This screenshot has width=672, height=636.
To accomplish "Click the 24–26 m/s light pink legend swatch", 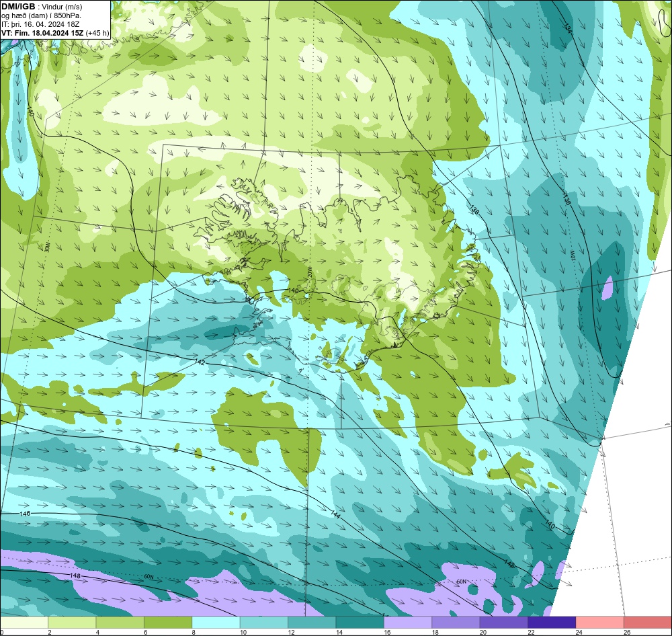I will [x=600, y=622].
